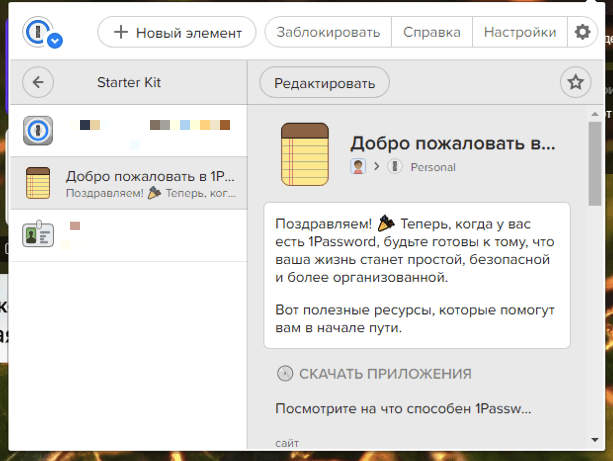Click the small notepad icon in list
Image resolution: width=613 pixels, height=461 pixels.
click(38, 183)
